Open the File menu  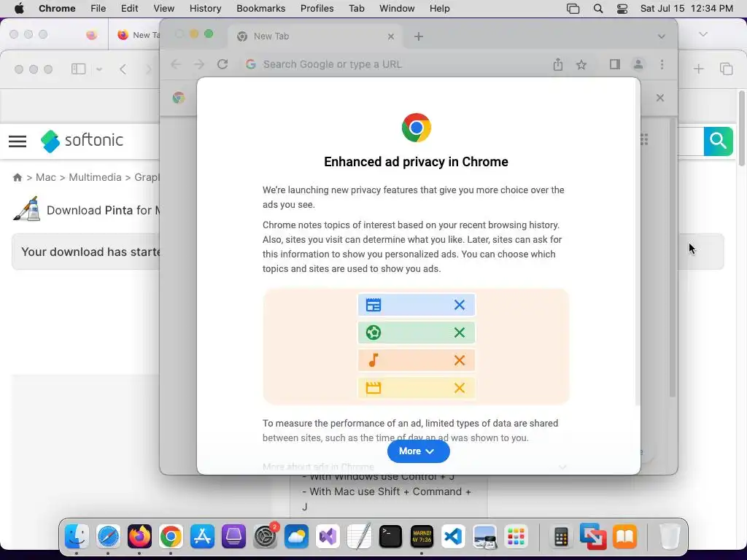coord(98,9)
